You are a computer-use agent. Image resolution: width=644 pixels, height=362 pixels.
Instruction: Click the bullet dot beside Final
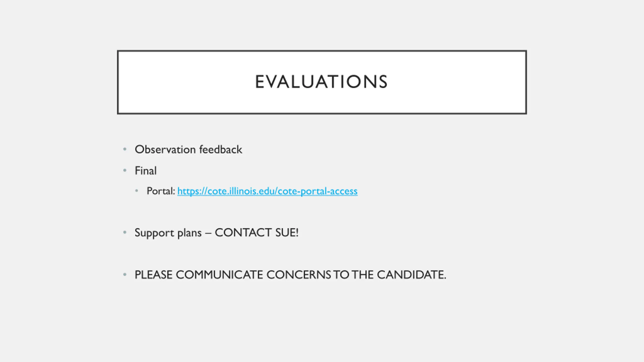pos(125,170)
